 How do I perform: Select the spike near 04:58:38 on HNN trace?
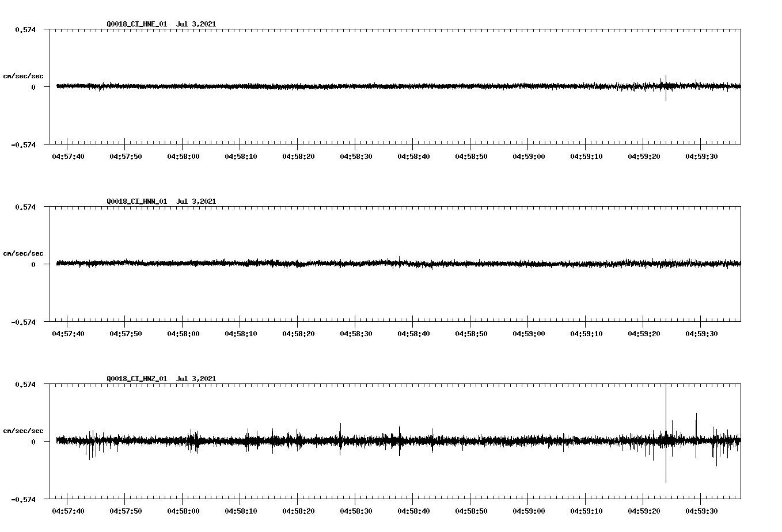pos(400,259)
